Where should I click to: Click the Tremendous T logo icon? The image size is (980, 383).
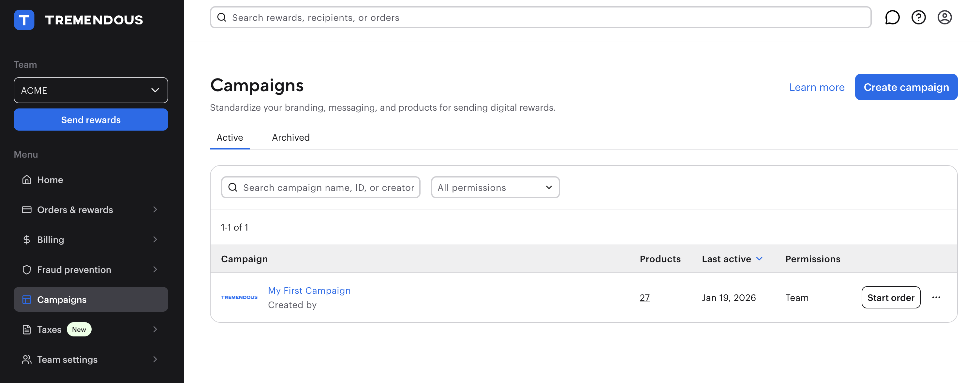24,20
